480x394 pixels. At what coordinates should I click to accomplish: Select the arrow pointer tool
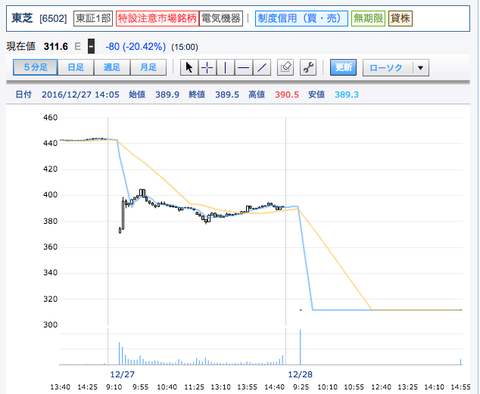[x=189, y=68]
